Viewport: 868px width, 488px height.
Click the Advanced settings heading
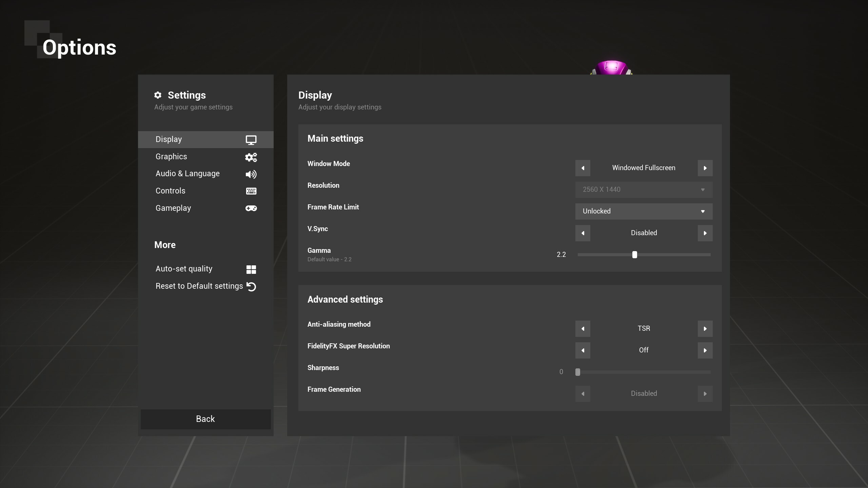(x=345, y=300)
